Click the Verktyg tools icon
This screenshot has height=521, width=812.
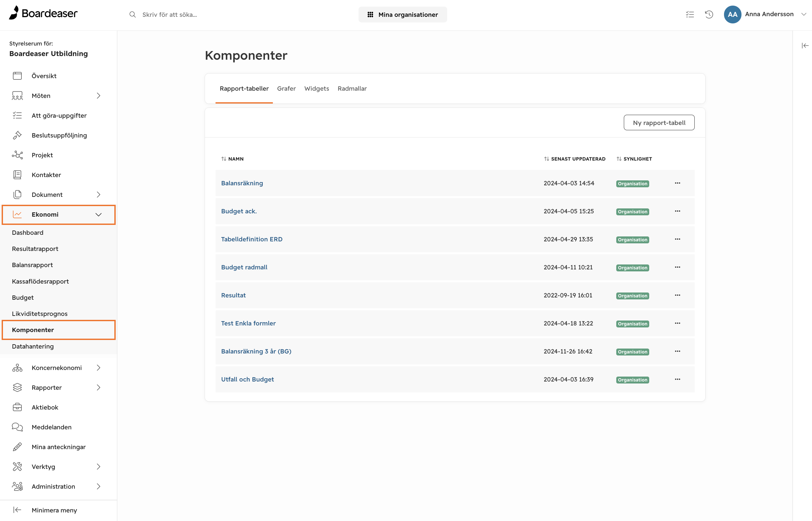17,467
